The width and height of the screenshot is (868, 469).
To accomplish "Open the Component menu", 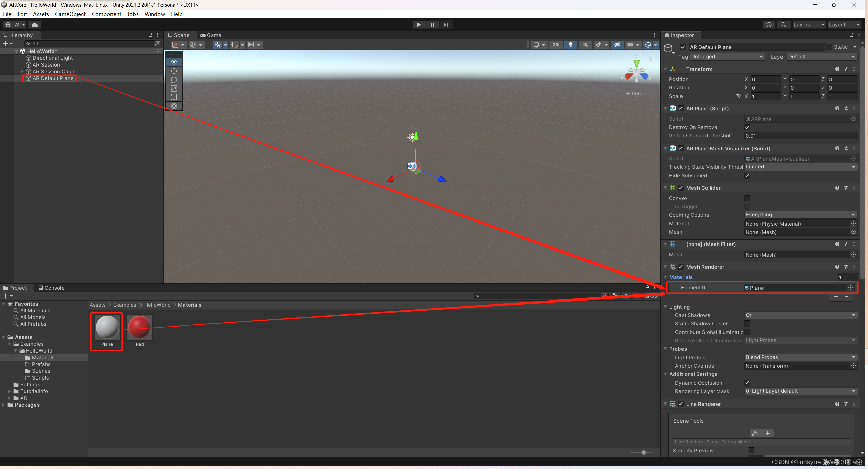I will (x=106, y=14).
